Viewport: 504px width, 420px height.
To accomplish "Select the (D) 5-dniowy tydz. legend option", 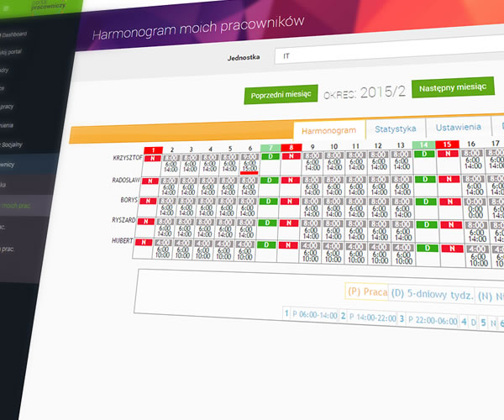I will coord(432,294).
